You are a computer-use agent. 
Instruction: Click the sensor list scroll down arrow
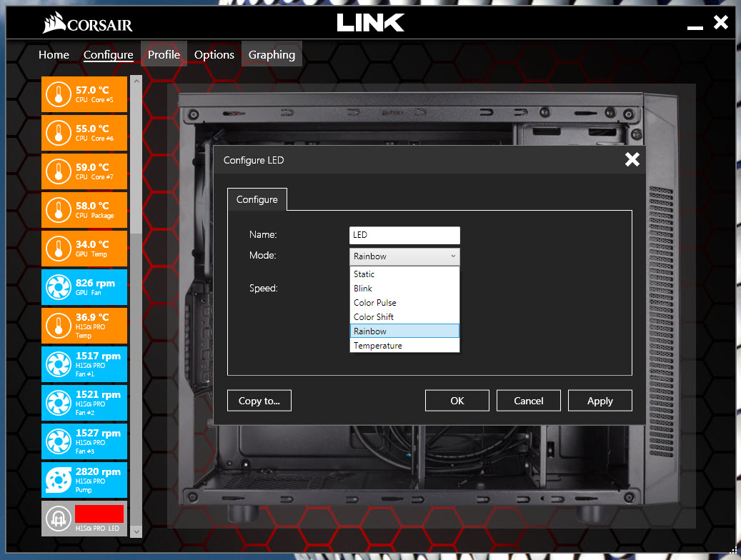click(x=136, y=531)
